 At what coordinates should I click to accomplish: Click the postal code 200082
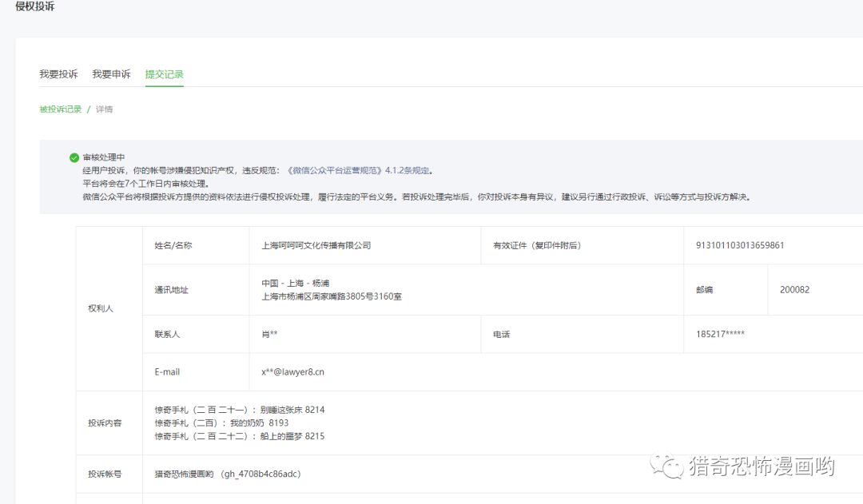(794, 290)
